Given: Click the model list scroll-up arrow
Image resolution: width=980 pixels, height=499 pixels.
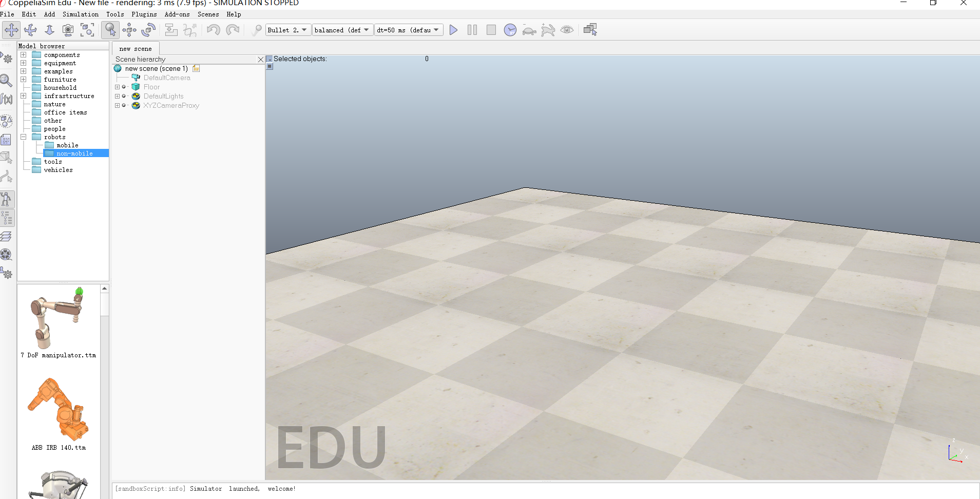Looking at the screenshot, I should click(x=104, y=289).
